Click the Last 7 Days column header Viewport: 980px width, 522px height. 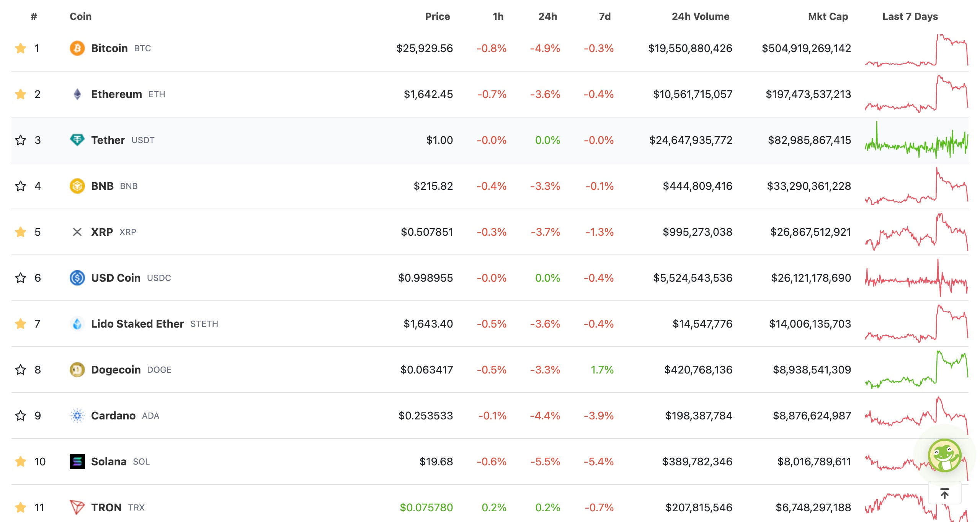point(910,16)
